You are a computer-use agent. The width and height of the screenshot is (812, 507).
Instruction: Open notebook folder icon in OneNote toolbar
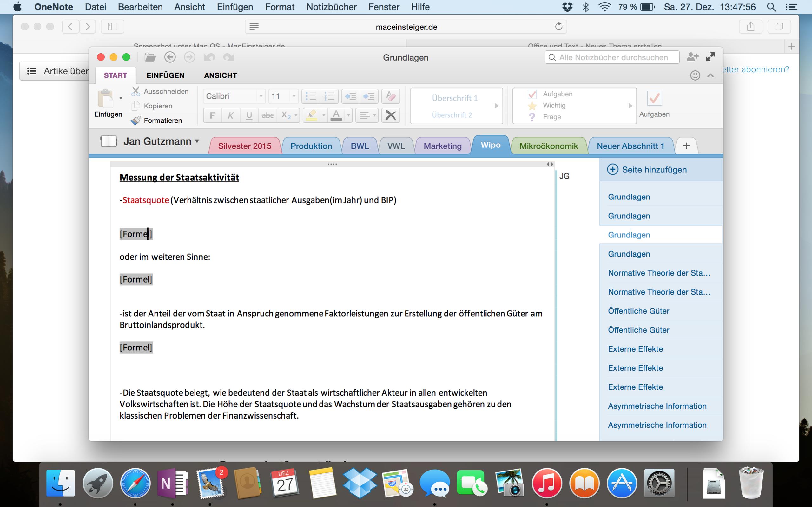(x=150, y=57)
